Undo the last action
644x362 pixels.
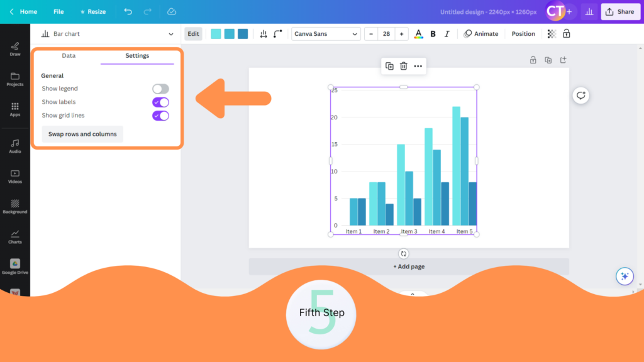(128, 11)
